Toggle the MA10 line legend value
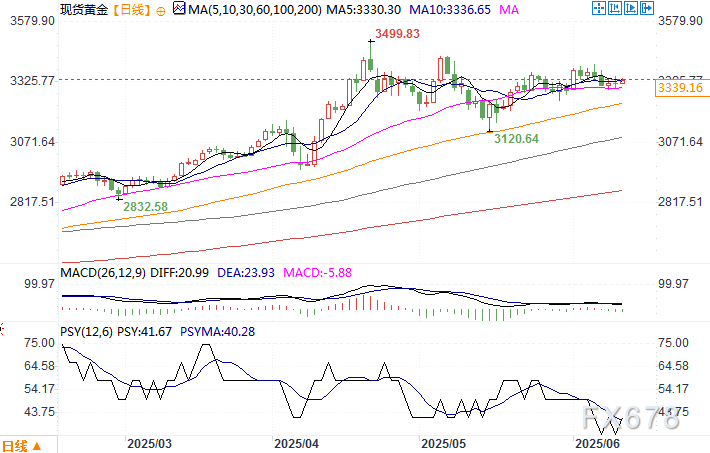Viewport: 710px width, 453px height. click(x=454, y=10)
